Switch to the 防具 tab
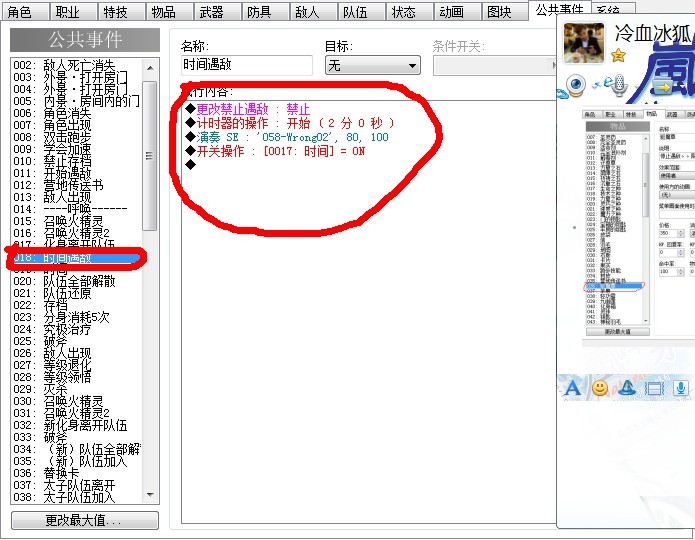Image resolution: width=695 pixels, height=540 pixels. pos(265,12)
